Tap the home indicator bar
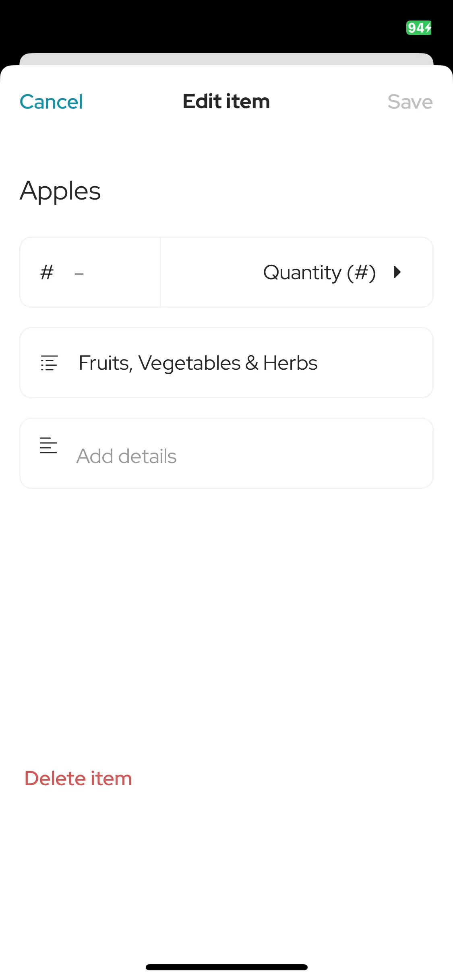The width and height of the screenshot is (453, 980). (227, 967)
